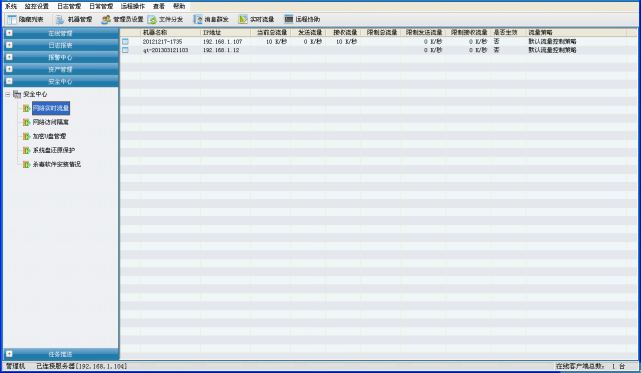Collapse the 安全中心 tree root node
641x373 pixels.
7,94
